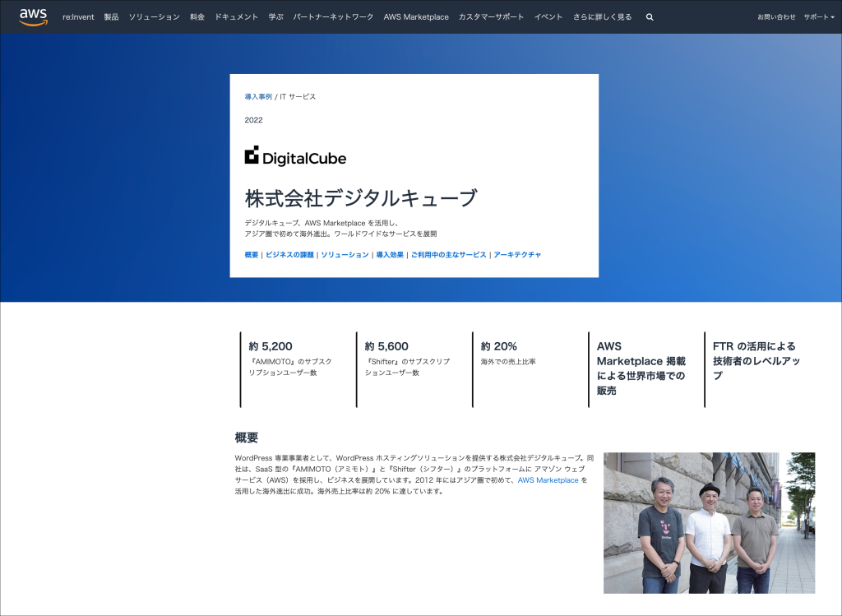Select カスタマーサポート in the nav bar

coord(491,17)
